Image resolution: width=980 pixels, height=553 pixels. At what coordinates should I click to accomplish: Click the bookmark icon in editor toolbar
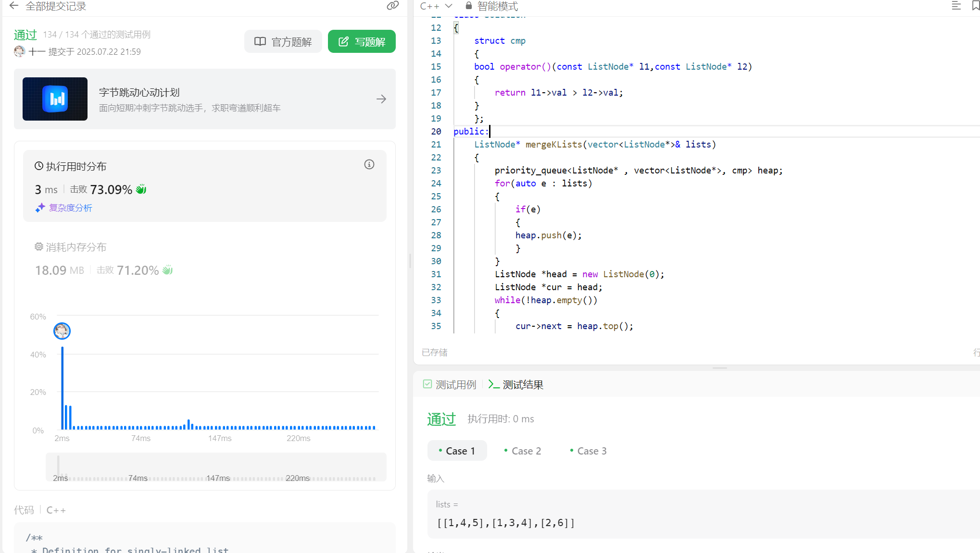[x=976, y=6]
